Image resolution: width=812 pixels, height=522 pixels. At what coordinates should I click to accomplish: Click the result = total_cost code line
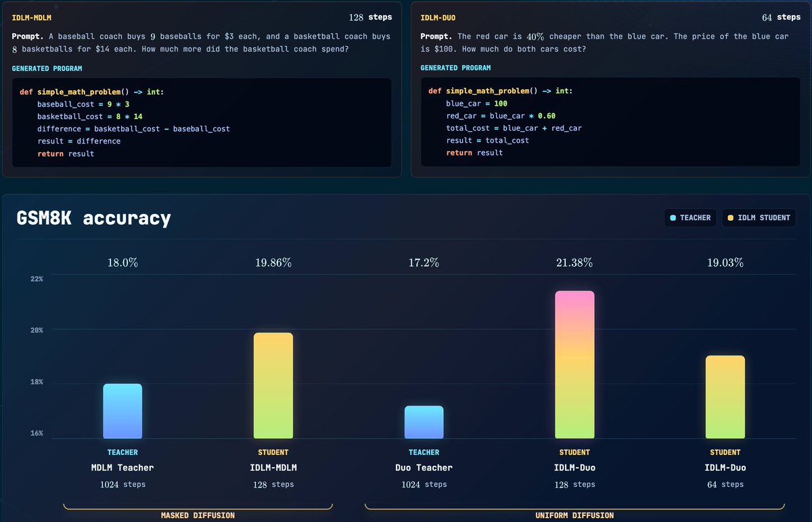pyautogui.click(x=487, y=140)
